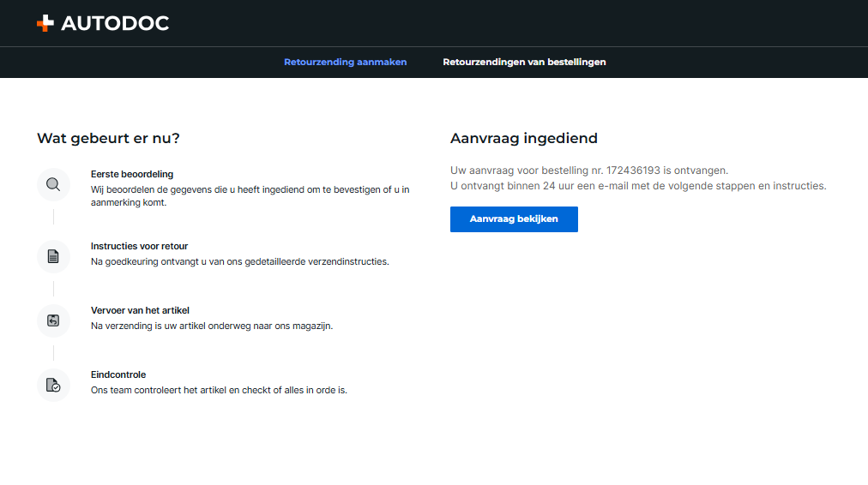Click the AUTODOC brand name text

[115, 23]
